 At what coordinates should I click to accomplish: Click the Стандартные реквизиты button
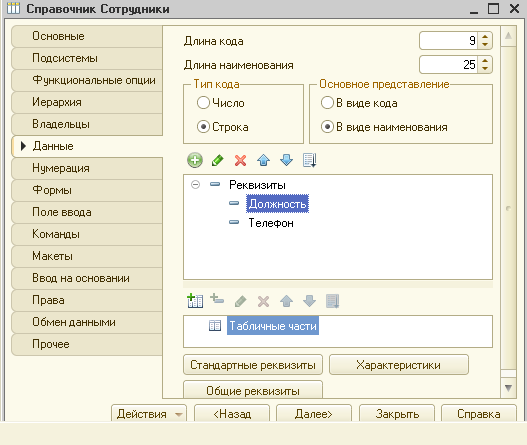point(253,365)
